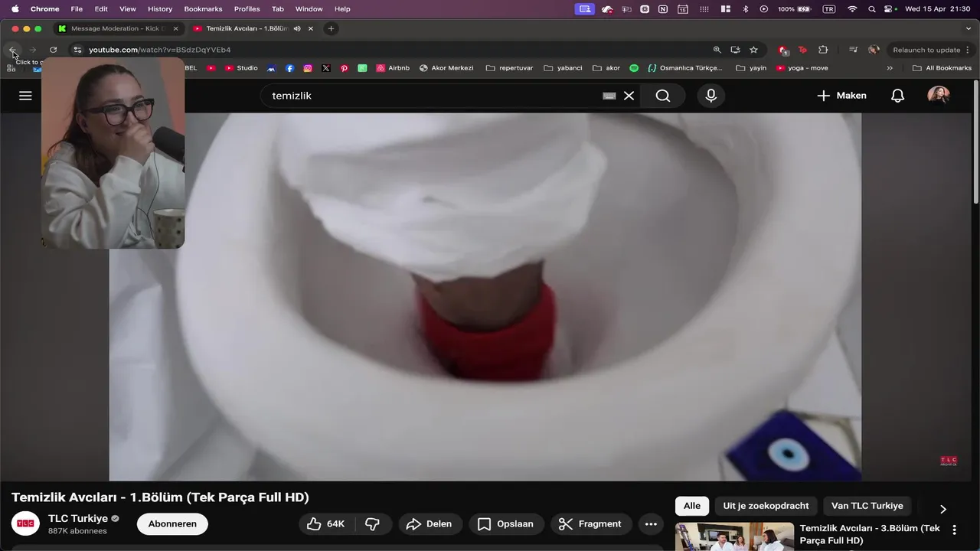The image size is (980, 551).
Task: Select the Van TLC Turkiye chip
Action: 867,506
